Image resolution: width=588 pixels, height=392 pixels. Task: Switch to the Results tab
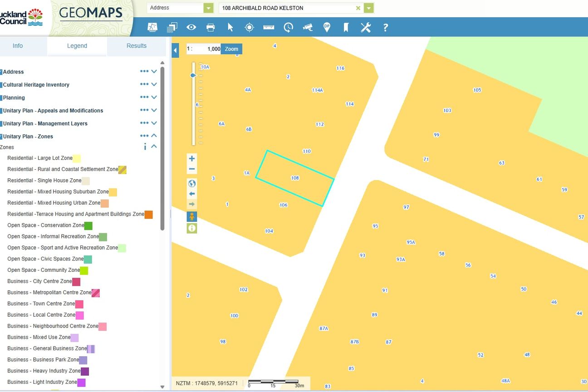137,46
